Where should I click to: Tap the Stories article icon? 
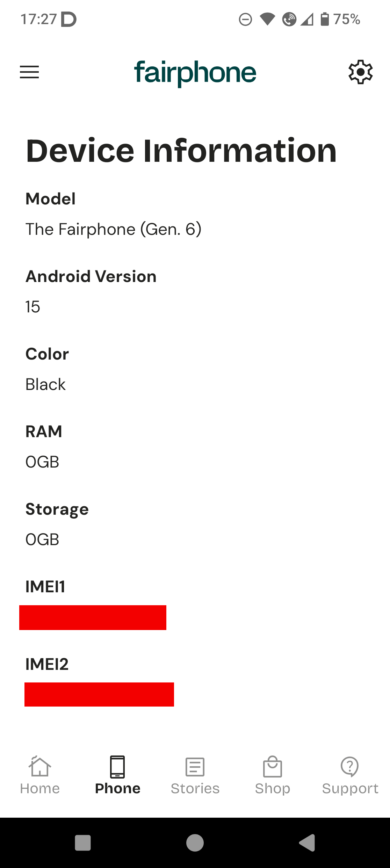click(195, 767)
